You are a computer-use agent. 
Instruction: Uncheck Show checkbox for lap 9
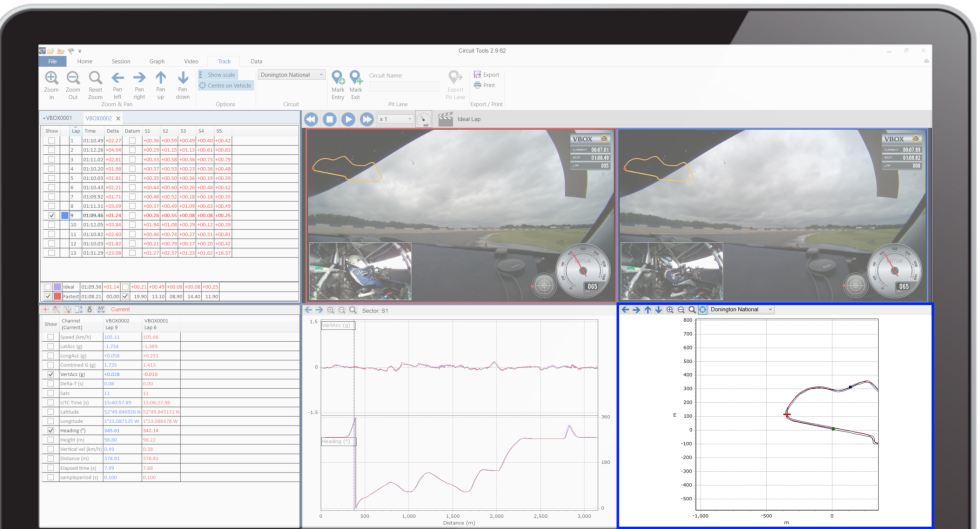(51, 216)
